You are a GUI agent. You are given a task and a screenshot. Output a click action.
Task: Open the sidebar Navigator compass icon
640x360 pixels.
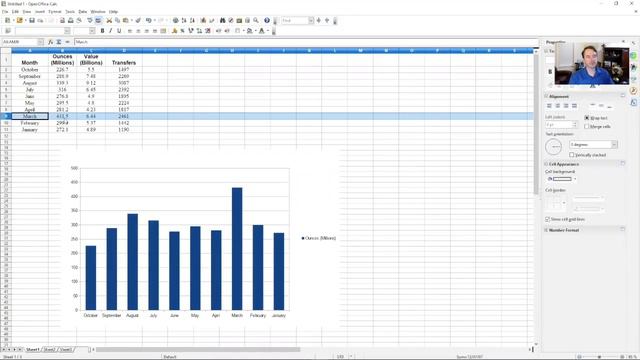(633, 91)
